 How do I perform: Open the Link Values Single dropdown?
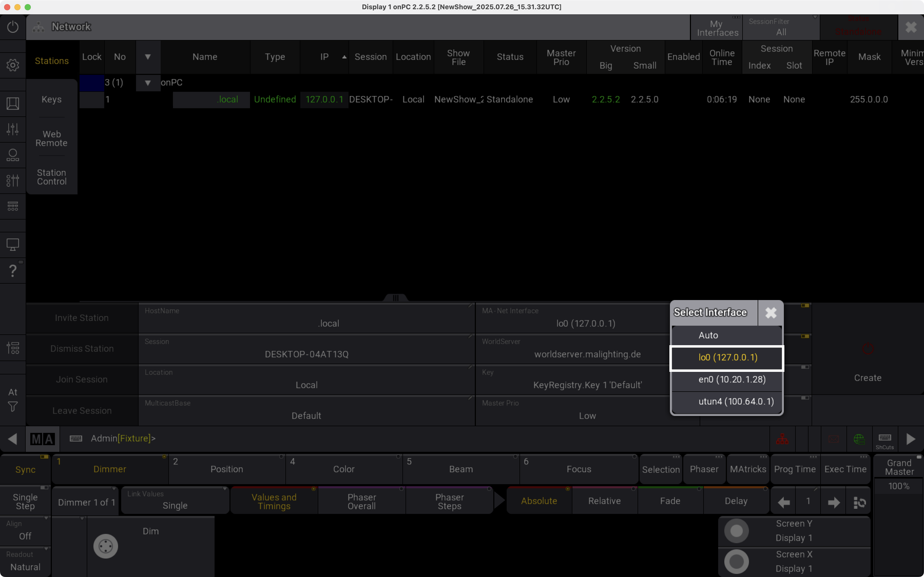[175, 501]
